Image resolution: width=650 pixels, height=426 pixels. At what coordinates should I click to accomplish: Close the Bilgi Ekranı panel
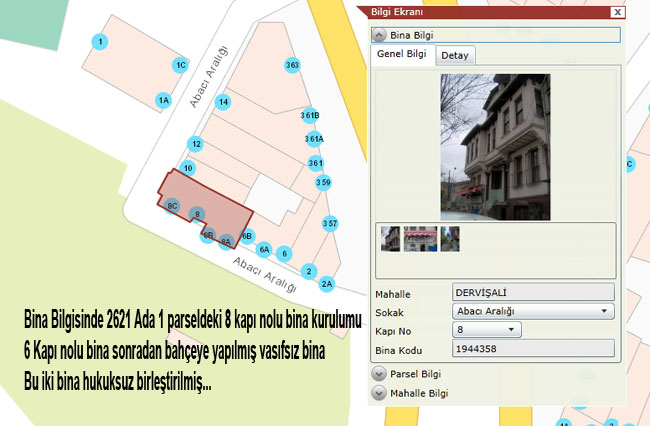click(617, 13)
